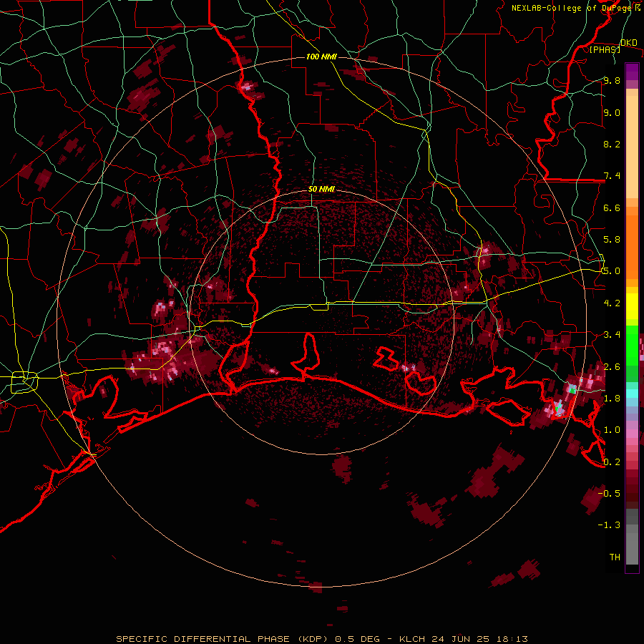Click the 9.8 value on the scale
The height and width of the screenshot is (644, 644).
[612, 80]
